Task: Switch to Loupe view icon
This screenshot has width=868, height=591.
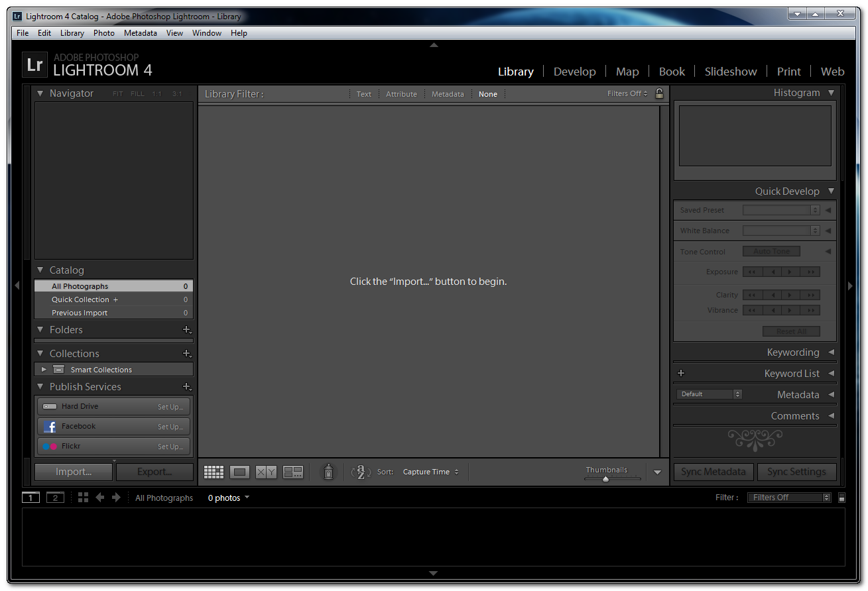Action: pyautogui.click(x=240, y=472)
